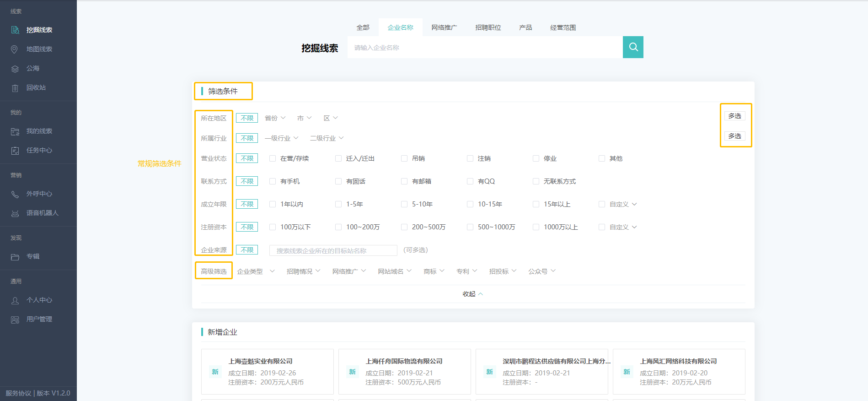868x401 pixels.
Task: Click 多选 button for 所属行业
Action: [x=735, y=136]
